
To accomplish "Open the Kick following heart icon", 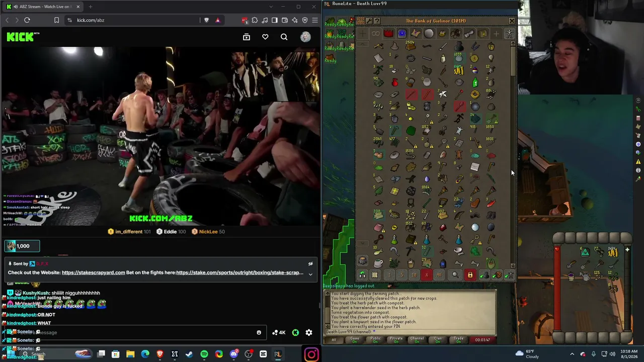I will [265, 37].
